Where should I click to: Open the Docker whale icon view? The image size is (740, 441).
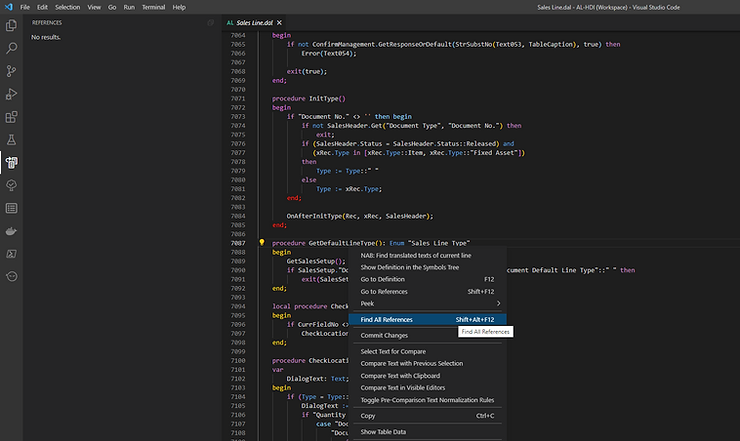pyautogui.click(x=12, y=231)
